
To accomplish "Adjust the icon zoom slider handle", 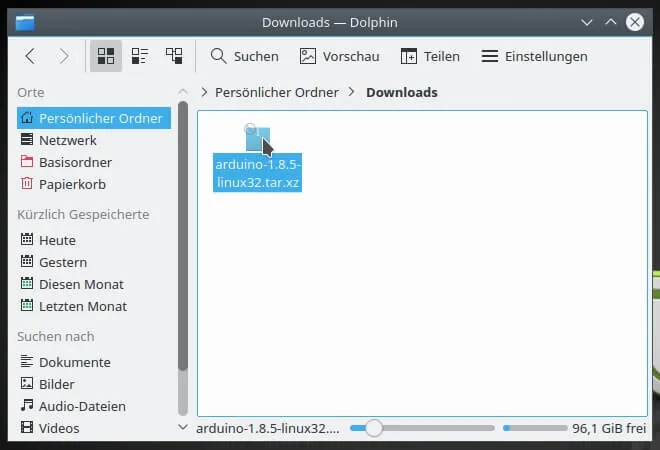I will coord(373,428).
